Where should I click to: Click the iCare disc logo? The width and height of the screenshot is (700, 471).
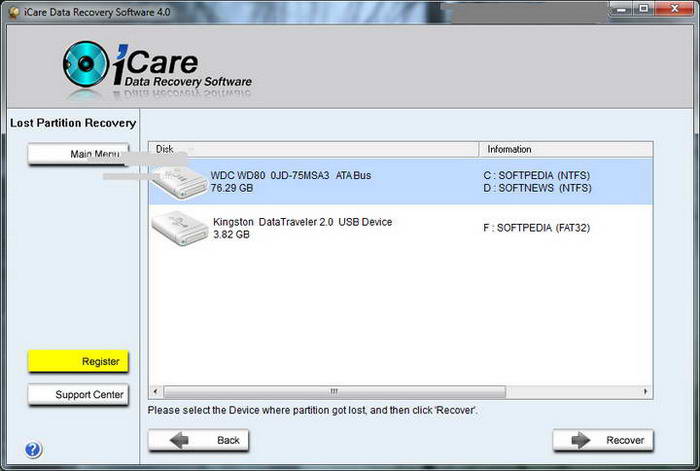pos(86,64)
